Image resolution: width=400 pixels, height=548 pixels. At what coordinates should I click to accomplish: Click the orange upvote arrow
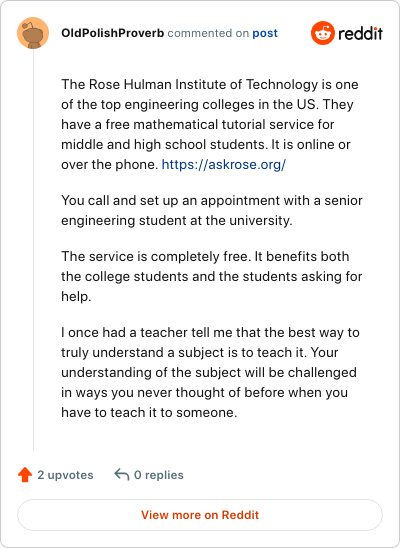point(25,475)
